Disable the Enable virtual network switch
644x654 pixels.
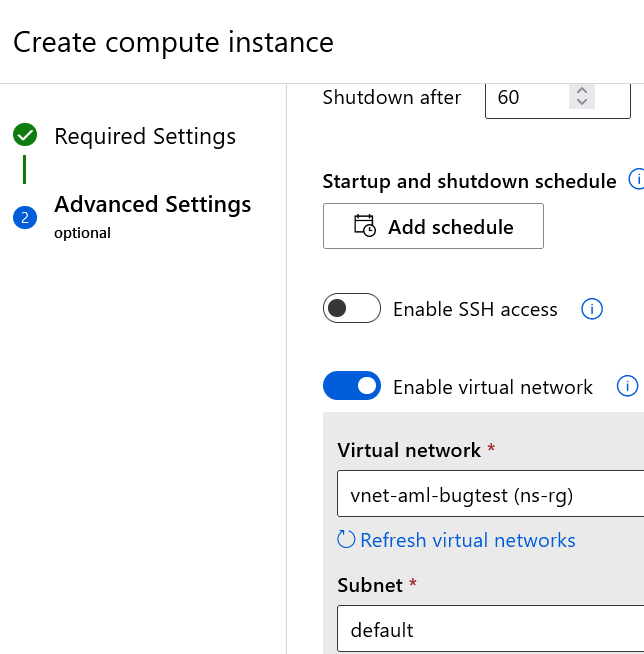click(351, 386)
